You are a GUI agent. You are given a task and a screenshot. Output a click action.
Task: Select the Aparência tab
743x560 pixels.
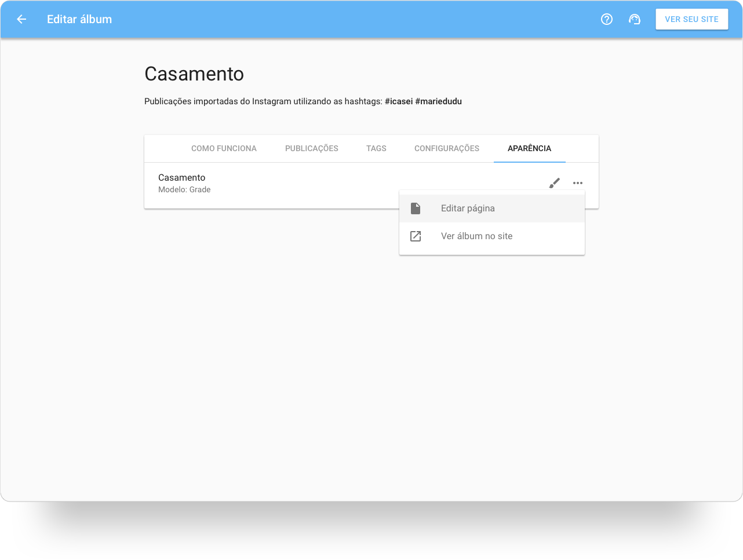(529, 148)
